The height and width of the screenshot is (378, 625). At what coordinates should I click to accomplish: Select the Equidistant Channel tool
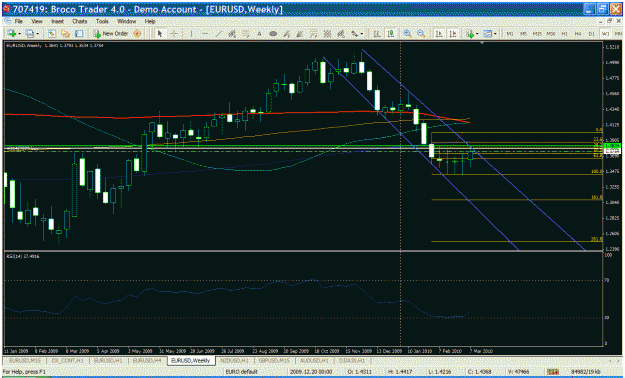232,34
